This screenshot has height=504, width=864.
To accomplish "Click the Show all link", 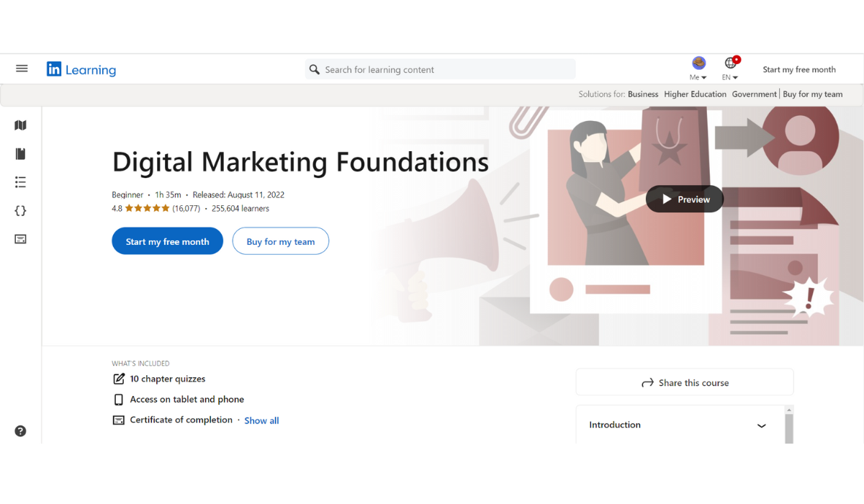I will [261, 420].
